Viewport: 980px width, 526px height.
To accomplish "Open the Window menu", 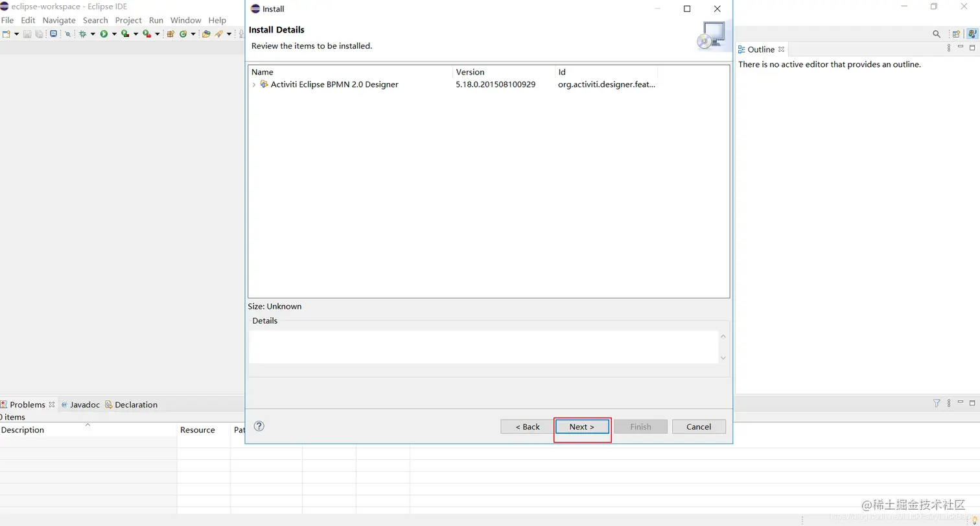I will click(x=186, y=20).
